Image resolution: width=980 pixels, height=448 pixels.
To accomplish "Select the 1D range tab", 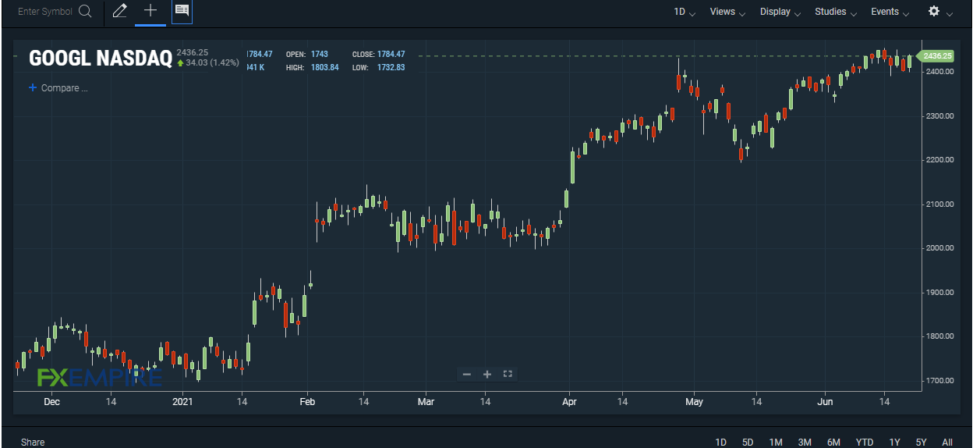I will [x=721, y=443].
